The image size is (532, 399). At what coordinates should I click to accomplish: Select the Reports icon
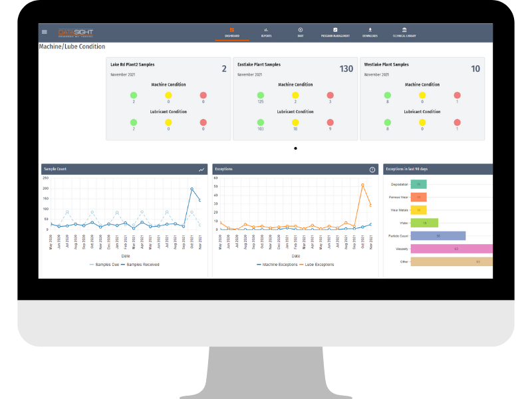267,31
